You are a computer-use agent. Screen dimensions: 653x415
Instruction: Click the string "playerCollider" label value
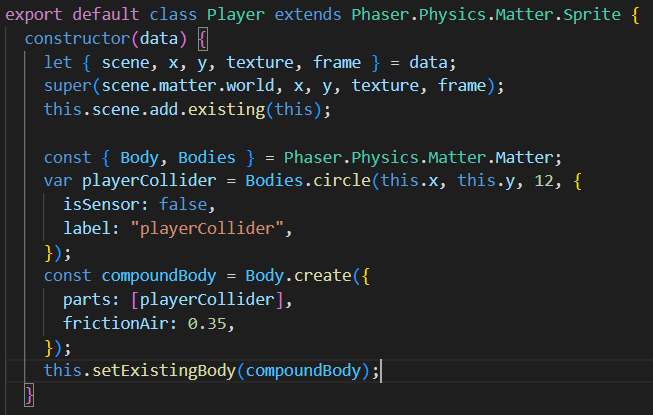click(x=207, y=229)
